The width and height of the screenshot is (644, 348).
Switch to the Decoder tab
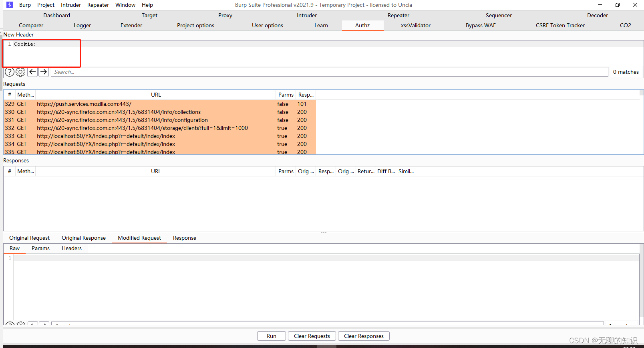(x=598, y=15)
